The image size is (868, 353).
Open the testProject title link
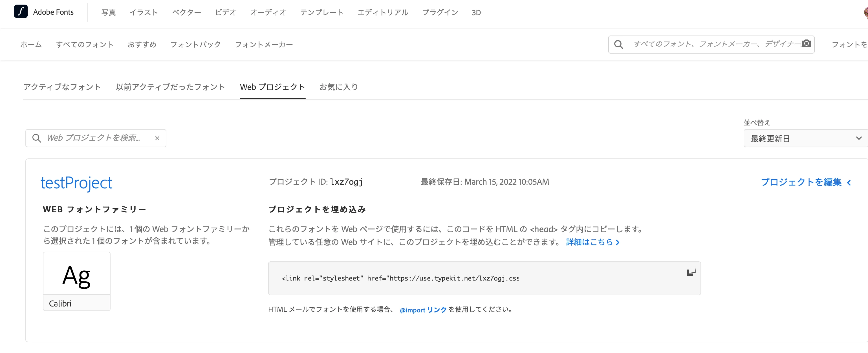(76, 183)
